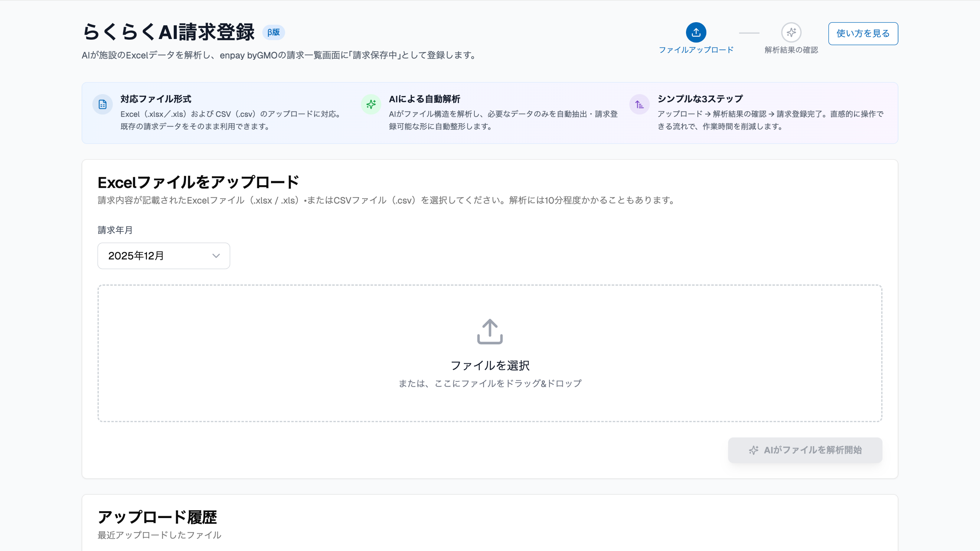The height and width of the screenshot is (551, 980).
Task: Click the file upload step icon
Action: coord(696,33)
